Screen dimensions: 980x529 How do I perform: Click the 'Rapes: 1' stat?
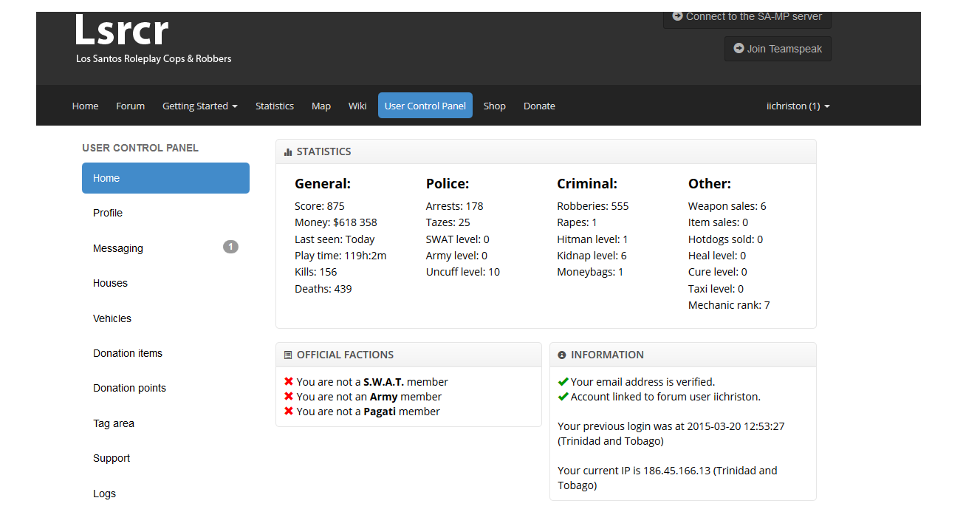(578, 222)
